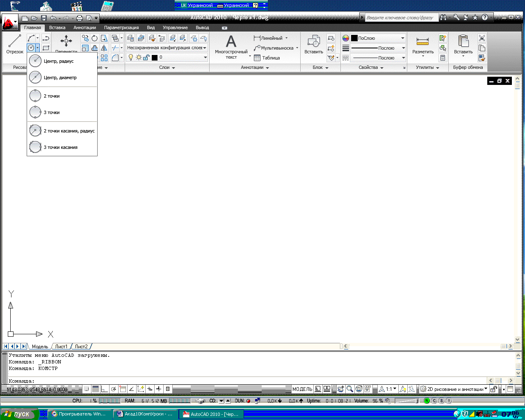Click the Open folder icon in quick access

pyautogui.click(x=34, y=18)
